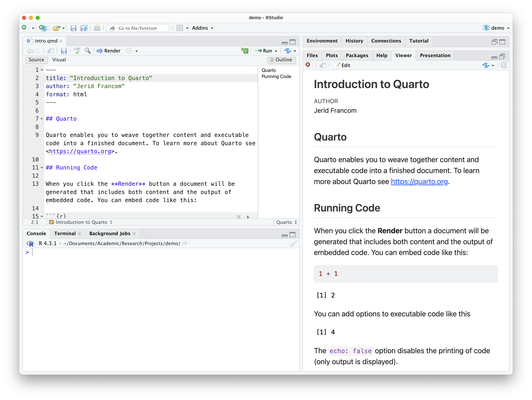Screen dimensions: 532x400
Task: Render the intro.qmd document
Action: [108, 51]
